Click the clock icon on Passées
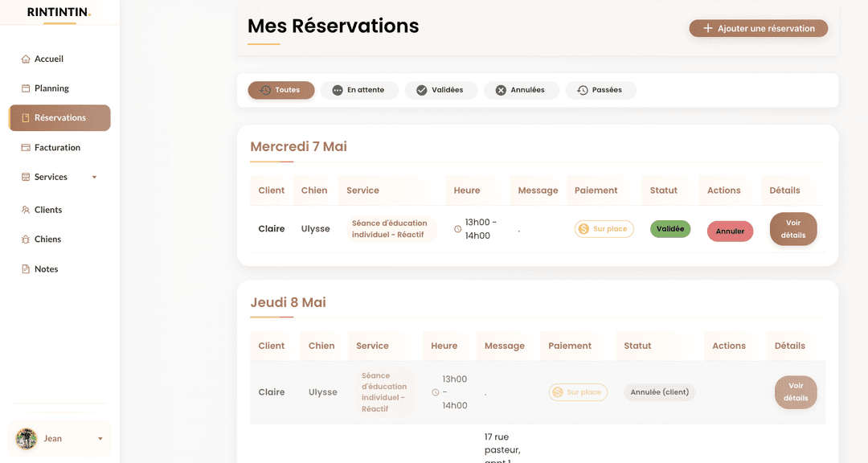 coord(583,90)
